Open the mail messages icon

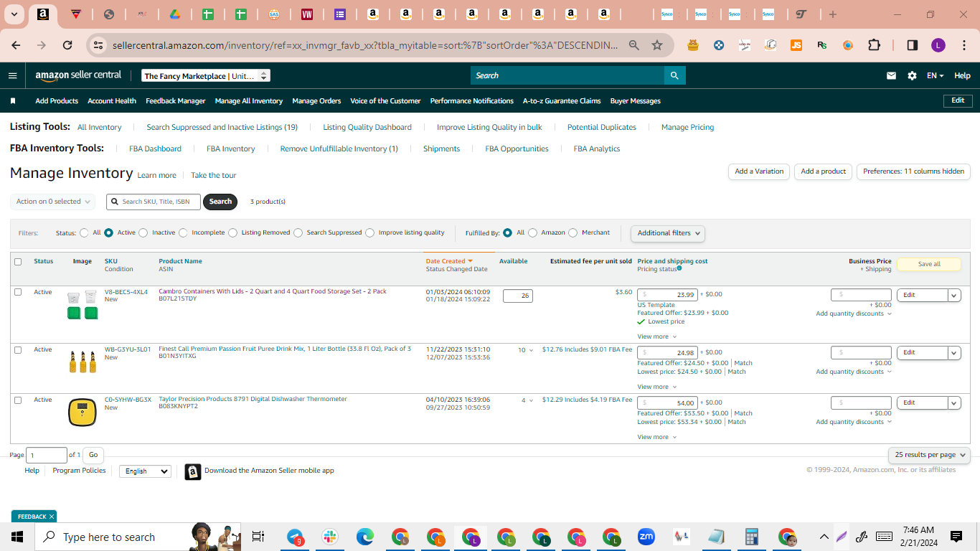click(891, 75)
